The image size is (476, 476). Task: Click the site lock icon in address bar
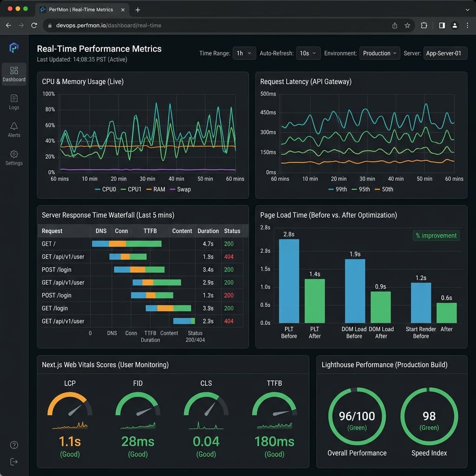[x=50, y=26]
